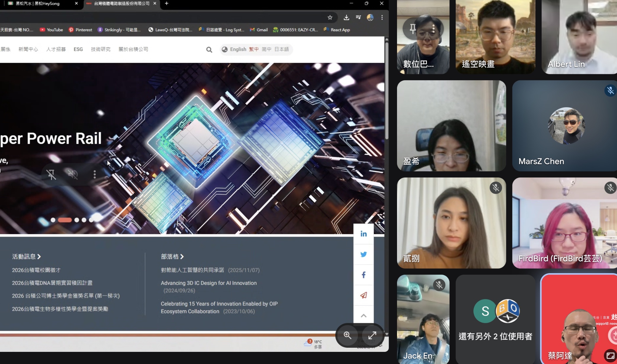Screen dimensions: 617x364
Task: Close the 黑松HeySong tab
Action: click(76, 3)
